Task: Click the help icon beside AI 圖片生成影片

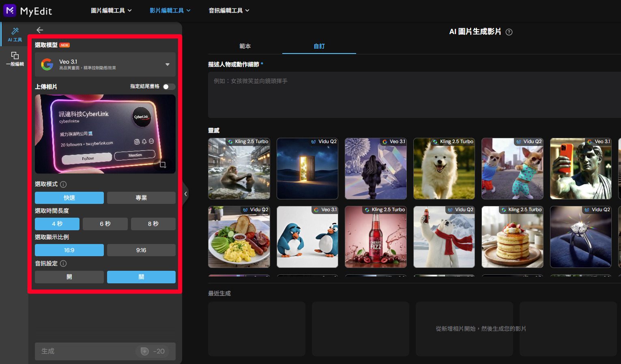Action: pos(509,32)
